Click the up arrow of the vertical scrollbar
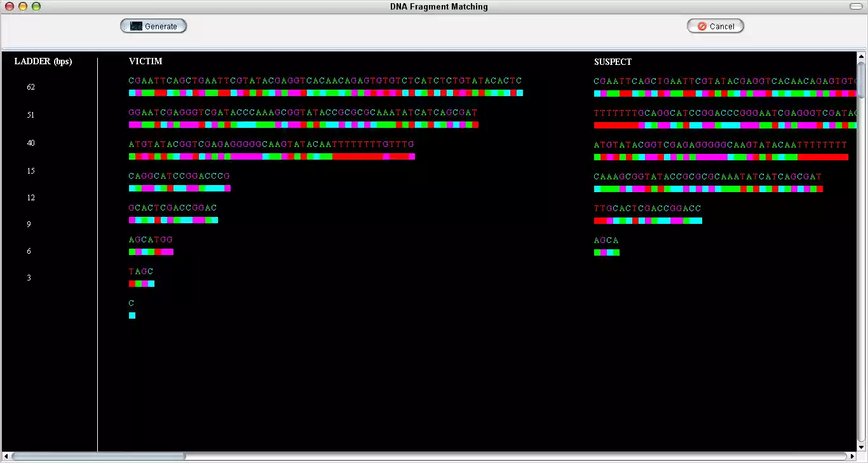This screenshot has width=868, height=463. tap(862, 56)
